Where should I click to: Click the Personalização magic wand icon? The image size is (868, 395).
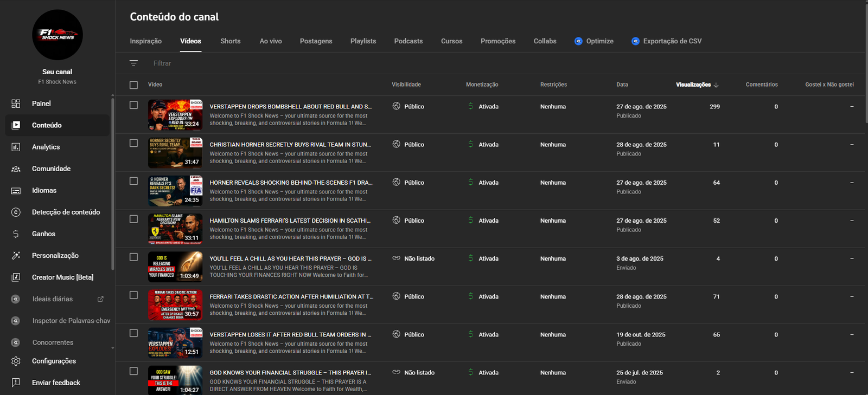[x=16, y=255]
